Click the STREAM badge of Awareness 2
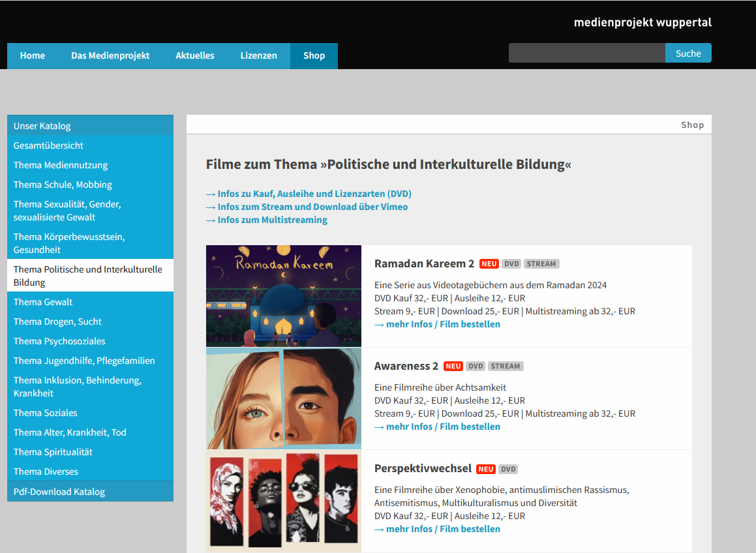Viewport: 756px width, 553px height. [x=506, y=366]
